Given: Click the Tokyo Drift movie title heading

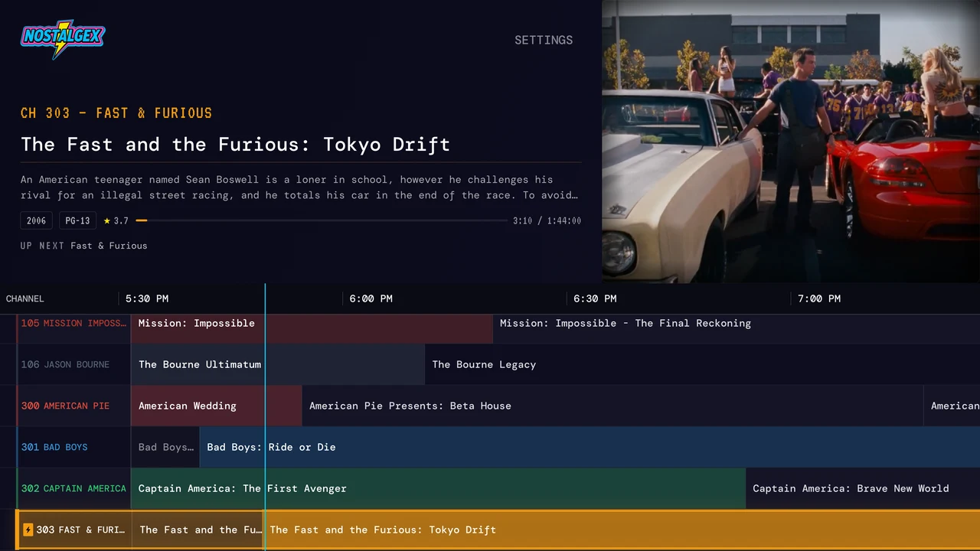Looking at the screenshot, I should coord(235,144).
